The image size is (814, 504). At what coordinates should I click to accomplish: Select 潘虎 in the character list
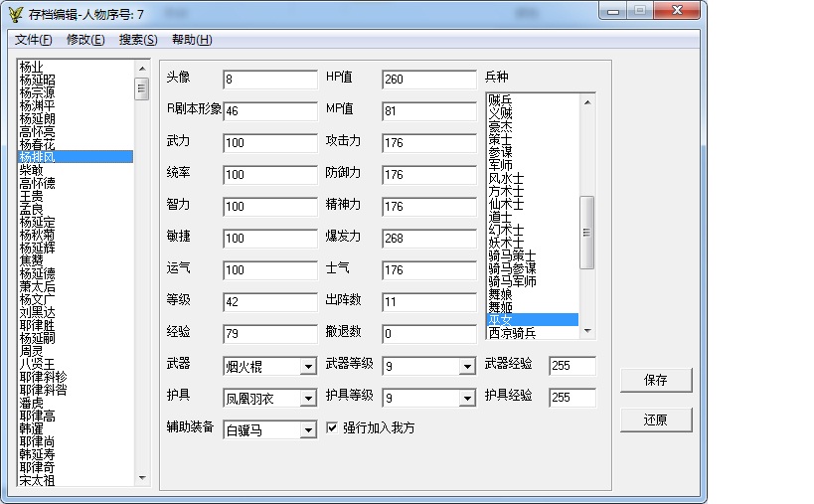(76, 403)
